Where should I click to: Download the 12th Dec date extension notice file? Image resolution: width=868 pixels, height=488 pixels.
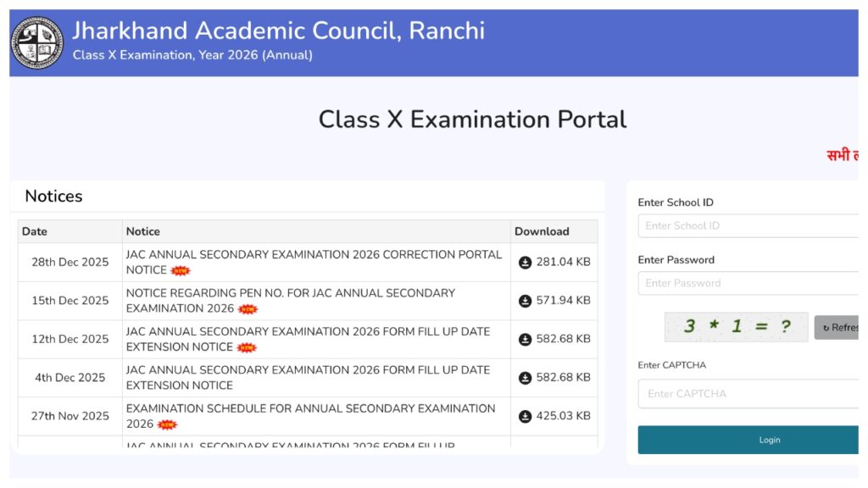point(526,339)
